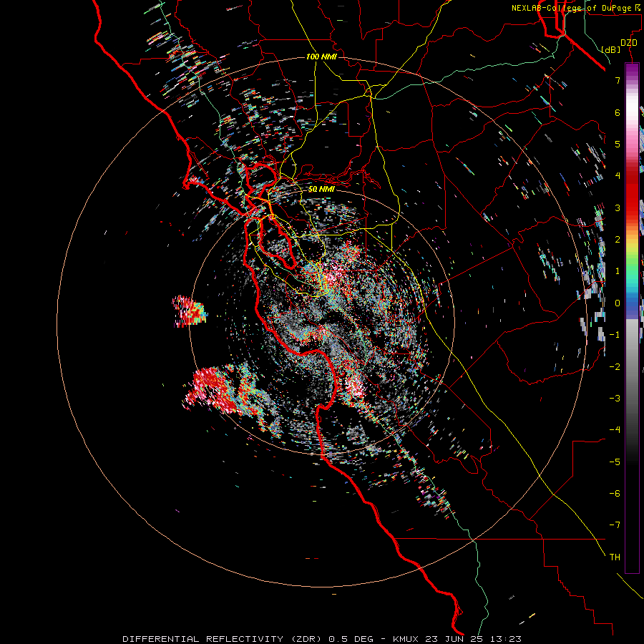Click the 0.5 DEG elevation angle text

click(351, 639)
